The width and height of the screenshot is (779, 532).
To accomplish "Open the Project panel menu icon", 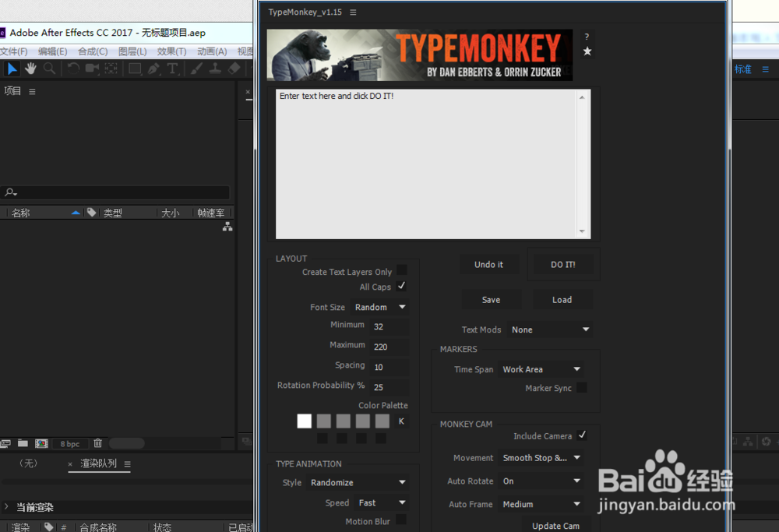I will [x=32, y=91].
